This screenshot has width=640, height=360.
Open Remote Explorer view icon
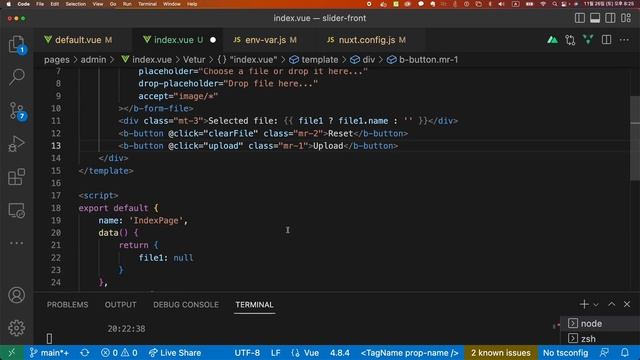[x=16, y=210]
